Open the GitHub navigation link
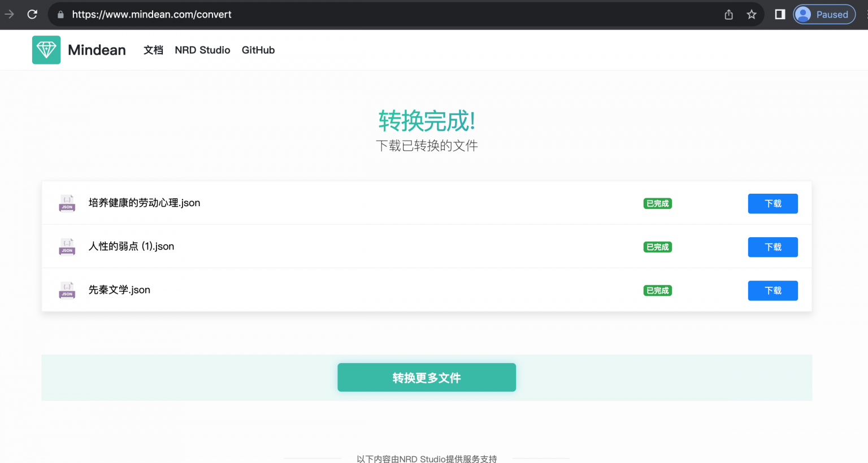This screenshot has width=868, height=463. coord(258,50)
